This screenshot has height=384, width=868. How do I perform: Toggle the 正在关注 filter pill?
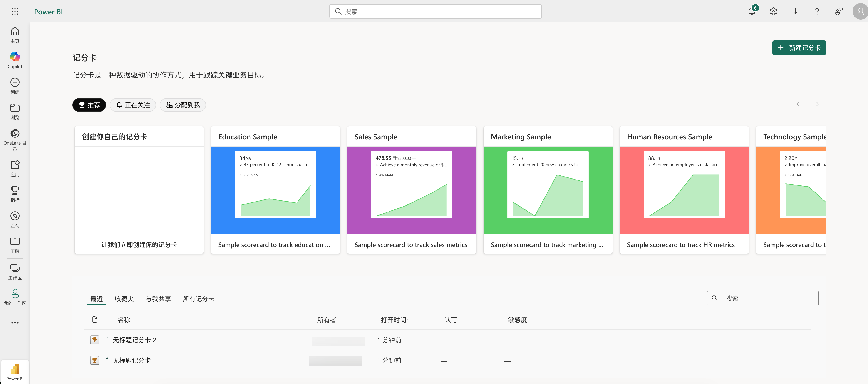click(133, 105)
